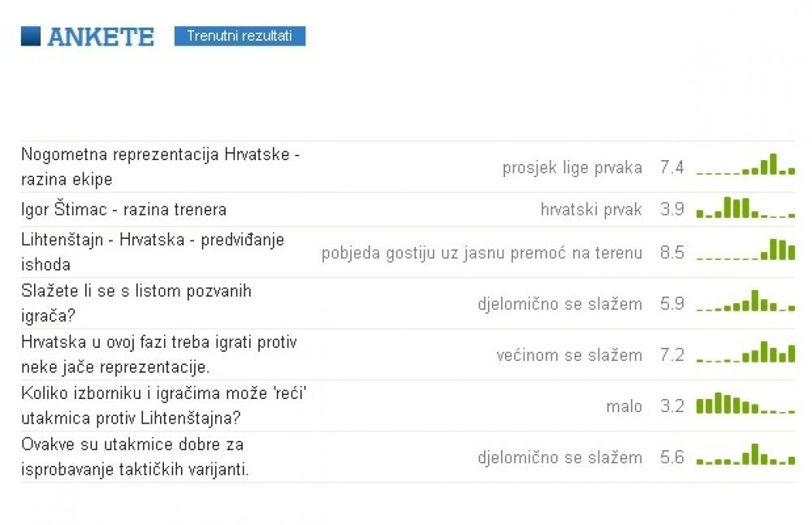The image size is (812, 525).
Task: Open the Nogometna reprezentacija Hrvatske razina ekipe poll
Action: click(161, 167)
